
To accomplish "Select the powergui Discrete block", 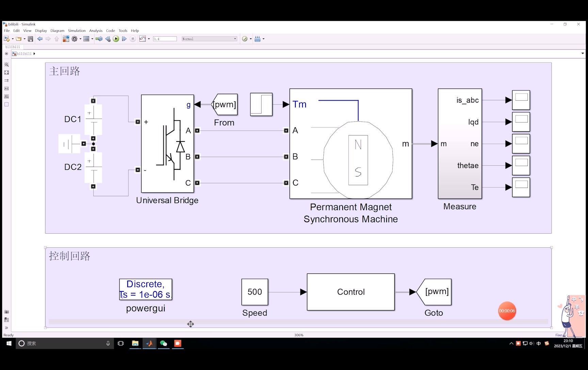I will click(x=146, y=289).
